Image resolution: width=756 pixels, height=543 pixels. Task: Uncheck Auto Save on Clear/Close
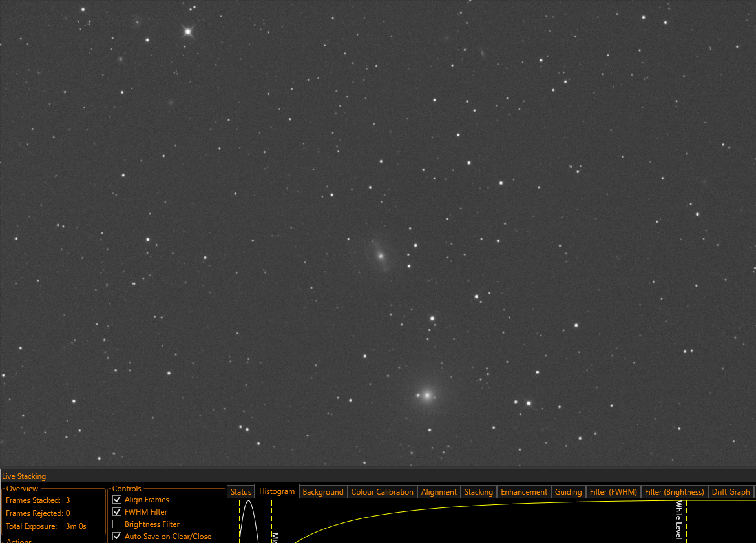tap(117, 537)
